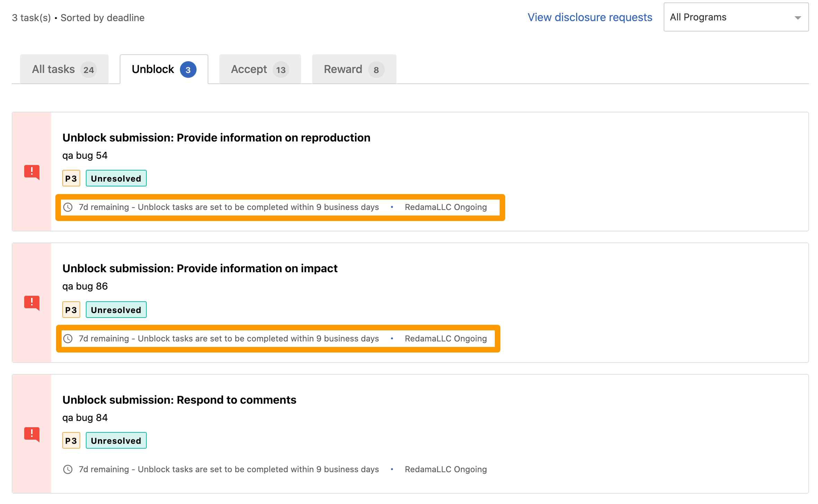Click the Unresolved badge on qa bug 84
This screenshot has height=504, width=818.
tap(116, 440)
